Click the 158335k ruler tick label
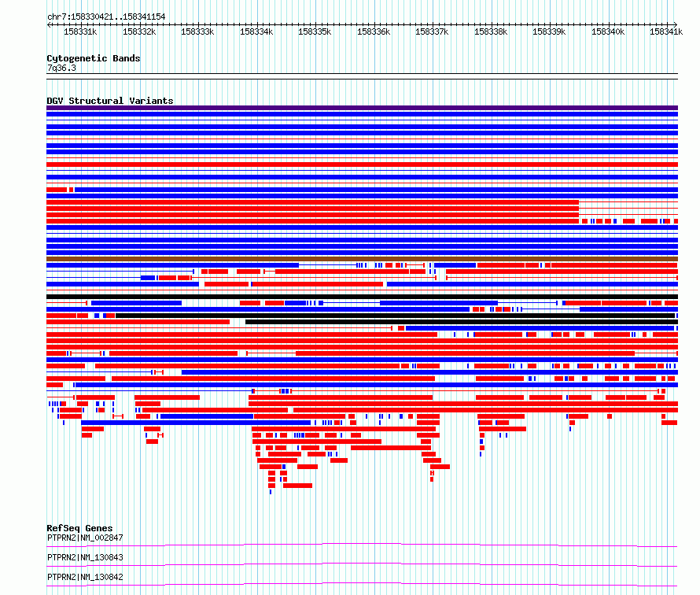 [315, 31]
